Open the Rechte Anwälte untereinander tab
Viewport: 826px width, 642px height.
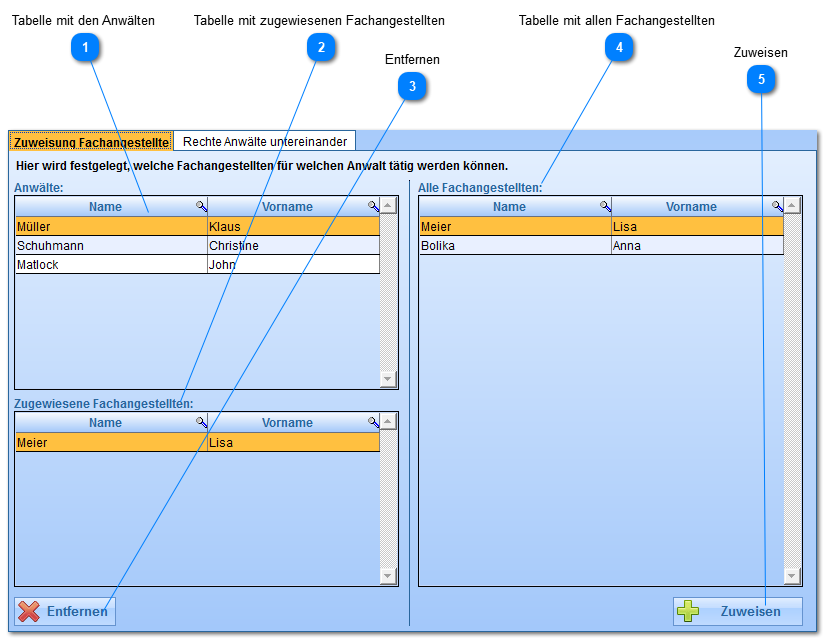click(264, 142)
